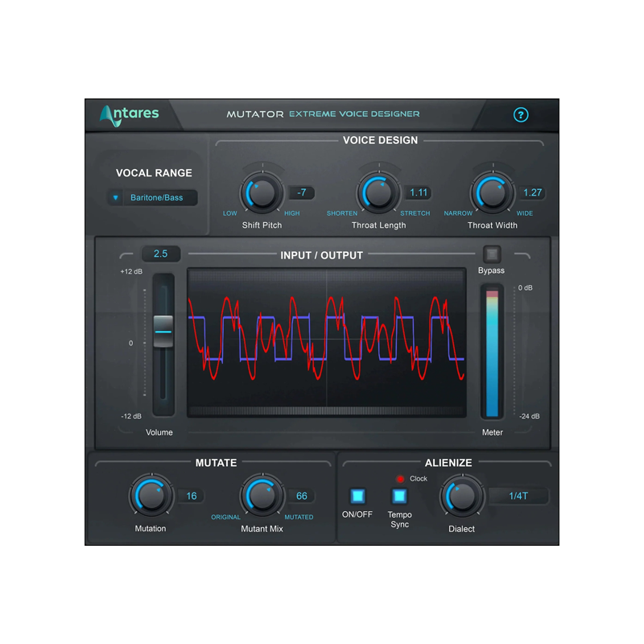Click the Throat Width value 1.27
Screen dimensions: 644x644
click(532, 192)
